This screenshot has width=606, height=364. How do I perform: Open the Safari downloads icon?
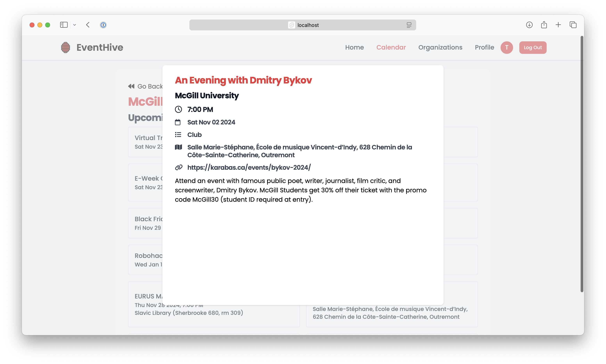[x=529, y=25]
